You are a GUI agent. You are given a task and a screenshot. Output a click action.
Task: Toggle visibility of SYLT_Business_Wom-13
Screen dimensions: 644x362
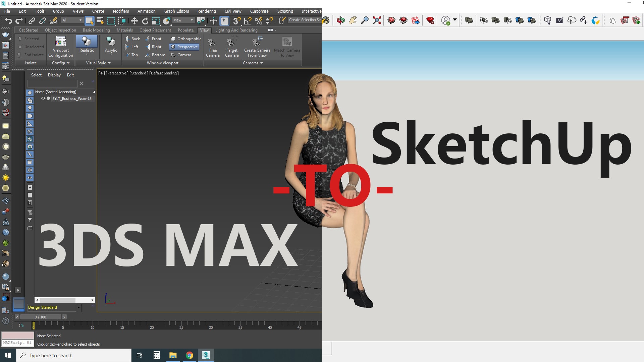click(x=43, y=98)
